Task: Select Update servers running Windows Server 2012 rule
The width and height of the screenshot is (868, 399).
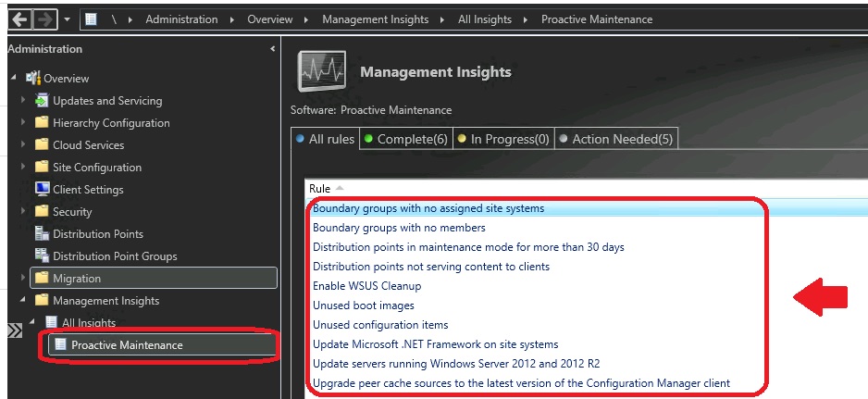Action: pos(456,364)
